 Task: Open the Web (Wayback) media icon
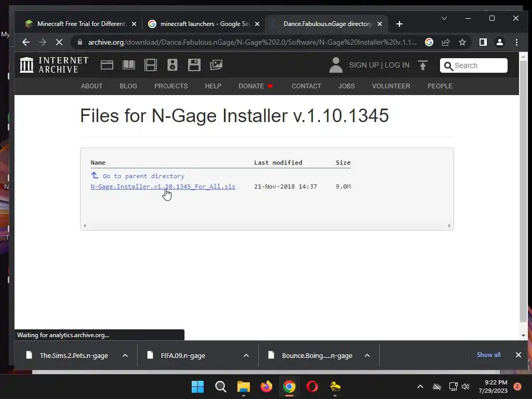[107, 65]
